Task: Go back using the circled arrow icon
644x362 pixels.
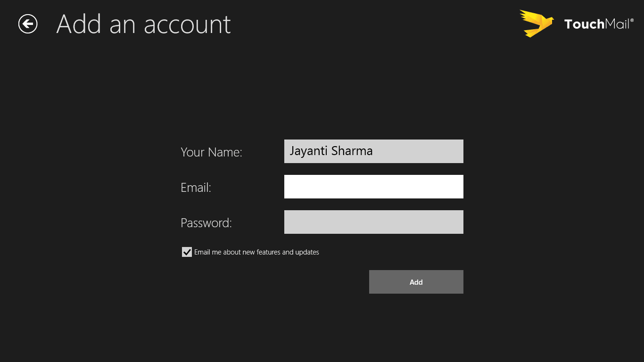Action: 28,24
